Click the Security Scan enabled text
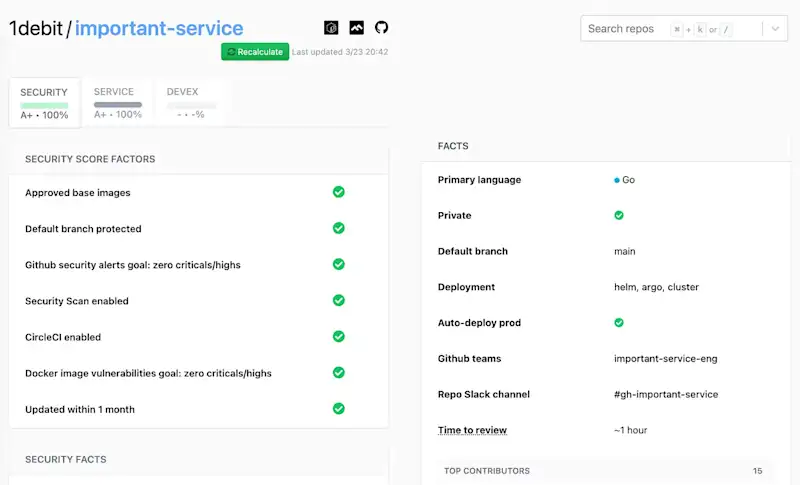Viewport: 800px width, 485px height. click(77, 301)
